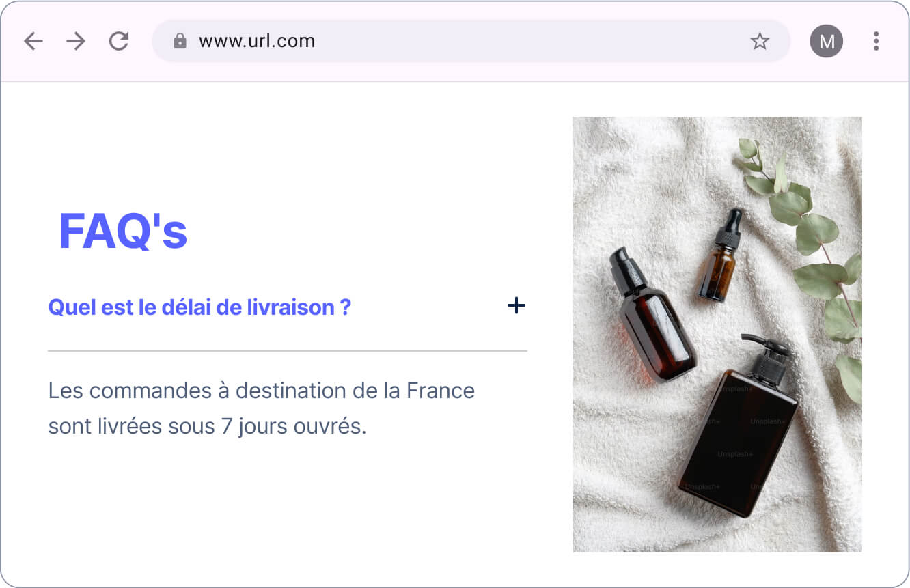Screen dimensions: 910x588
Task: Reload the page with refresh icon
Action: (x=119, y=41)
